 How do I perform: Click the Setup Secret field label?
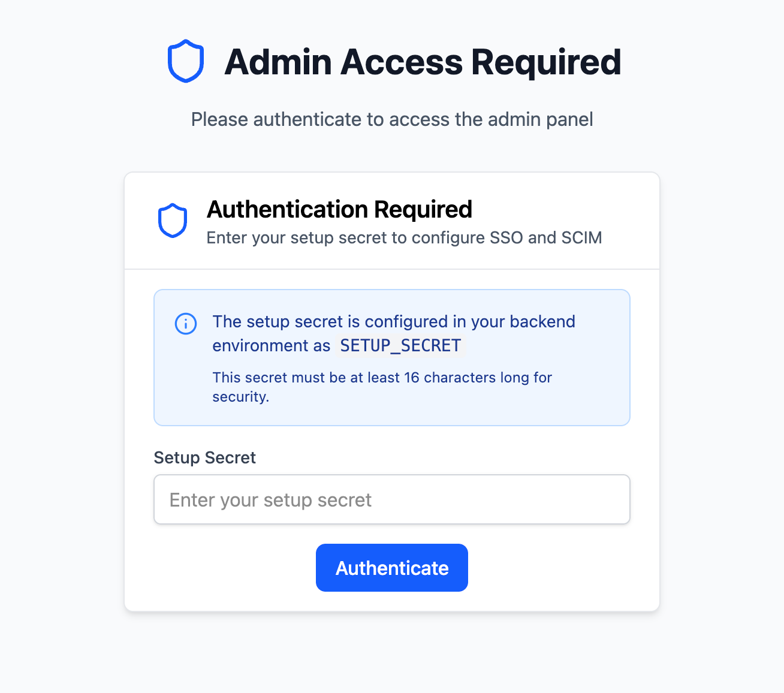coord(204,457)
